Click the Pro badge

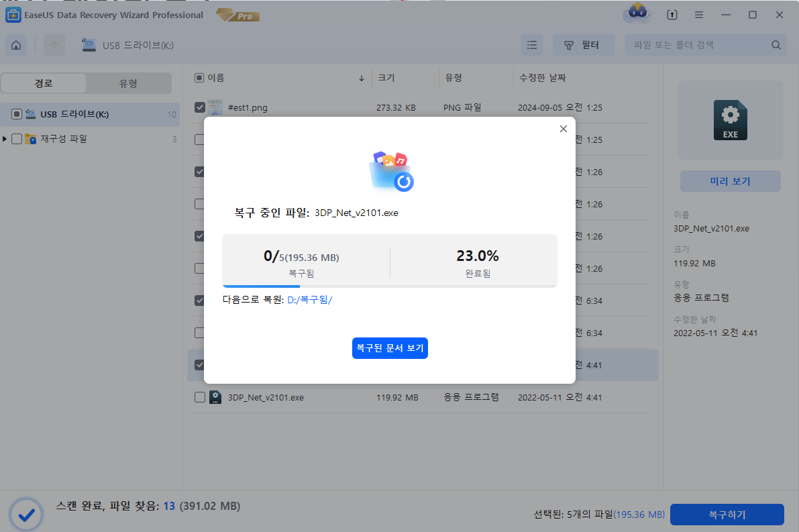238,15
